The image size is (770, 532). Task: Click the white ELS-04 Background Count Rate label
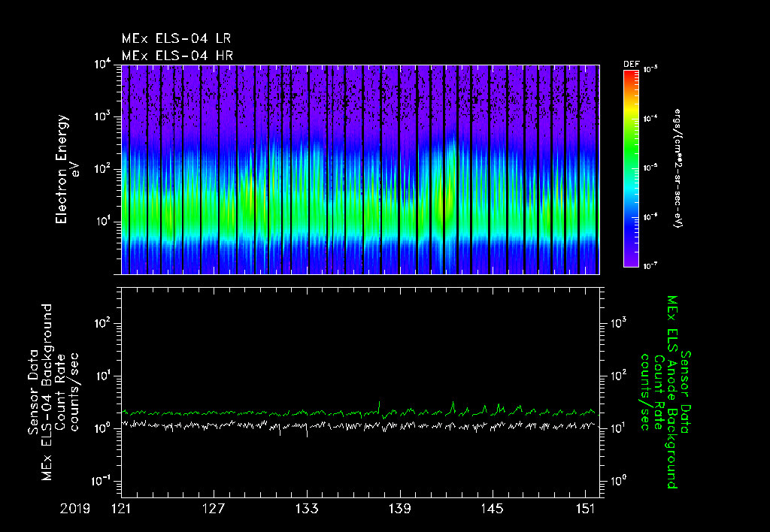[53, 391]
